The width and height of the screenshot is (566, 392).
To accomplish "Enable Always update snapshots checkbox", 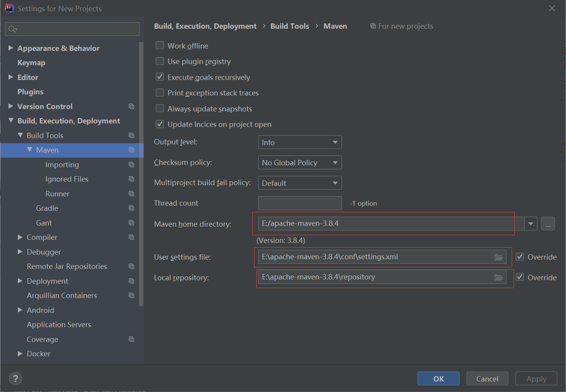I will tap(160, 108).
